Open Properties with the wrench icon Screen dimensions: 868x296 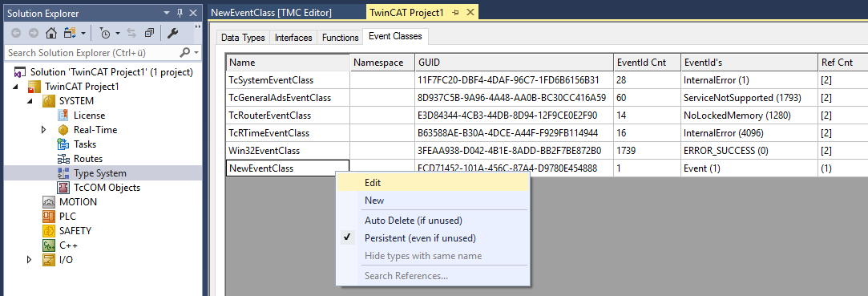tap(172, 33)
